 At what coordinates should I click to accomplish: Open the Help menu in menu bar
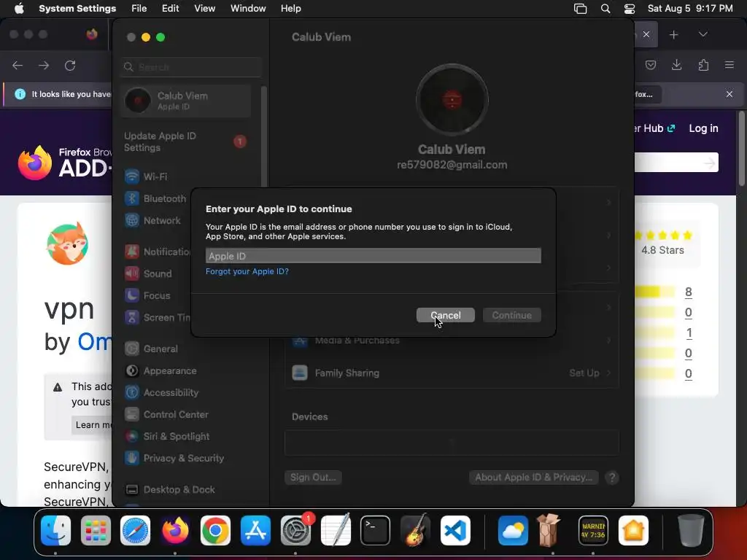point(290,8)
